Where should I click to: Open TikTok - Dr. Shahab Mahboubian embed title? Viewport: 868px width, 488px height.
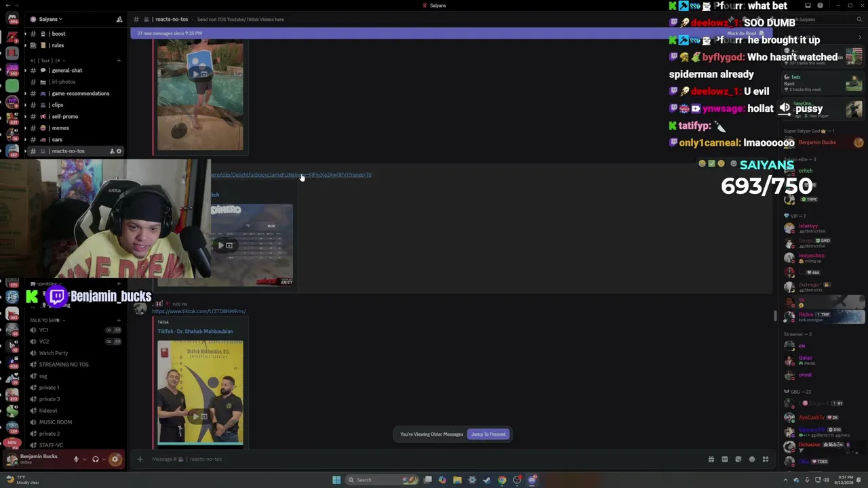coord(195,331)
